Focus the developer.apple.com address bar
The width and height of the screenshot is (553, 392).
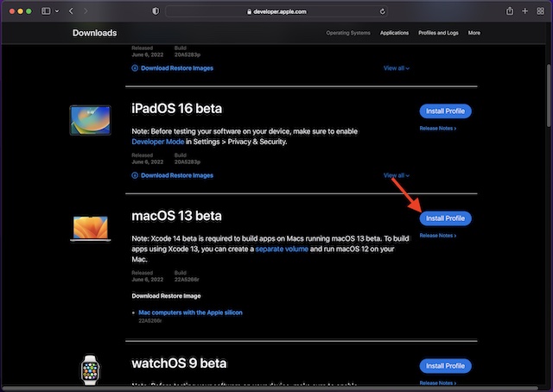tap(276, 11)
